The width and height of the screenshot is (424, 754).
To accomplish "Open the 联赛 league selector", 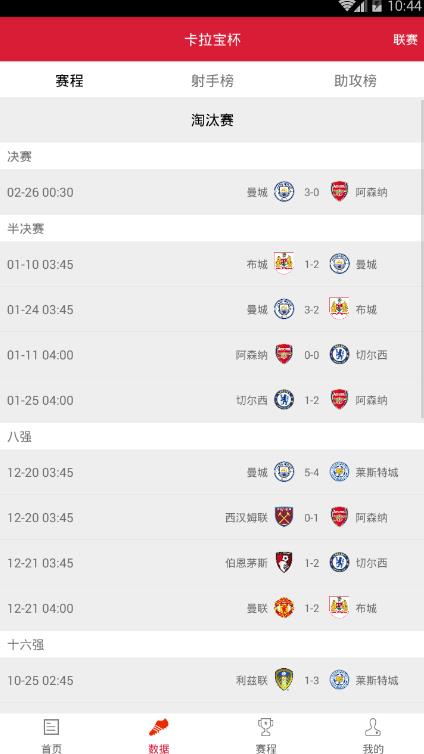I will pyautogui.click(x=405, y=40).
